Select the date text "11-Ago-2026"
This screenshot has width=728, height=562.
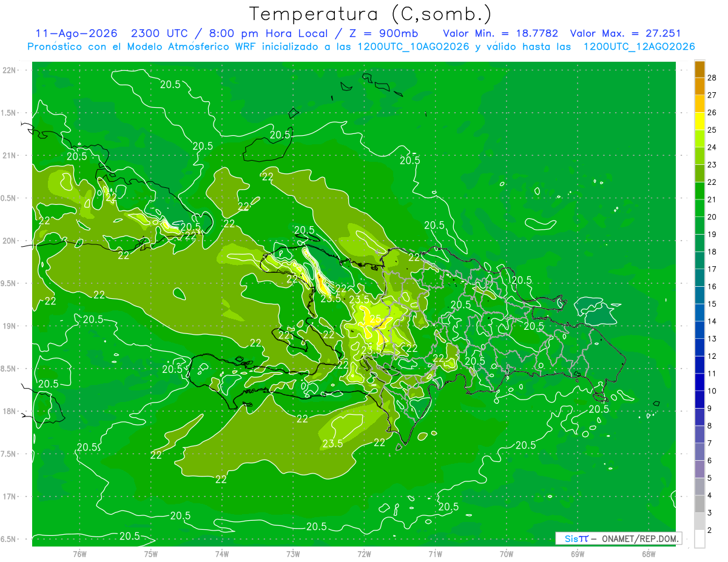(78, 33)
